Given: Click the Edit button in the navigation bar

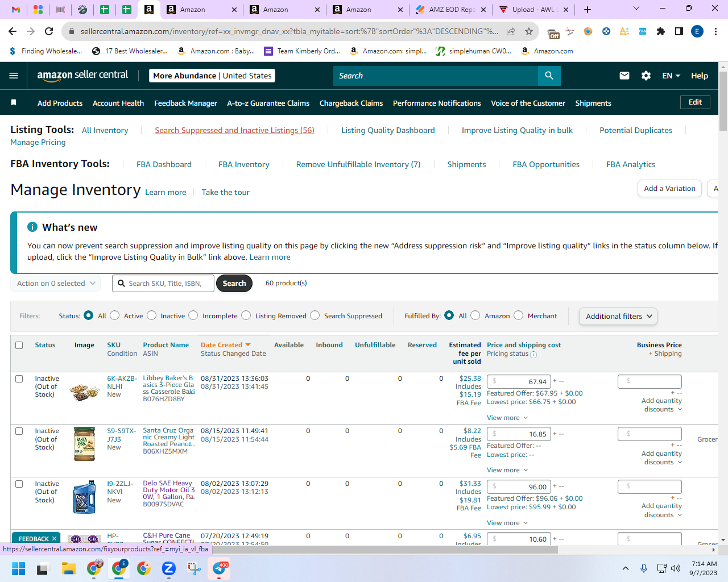Looking at the screenshot, I should tap(695, 102).
